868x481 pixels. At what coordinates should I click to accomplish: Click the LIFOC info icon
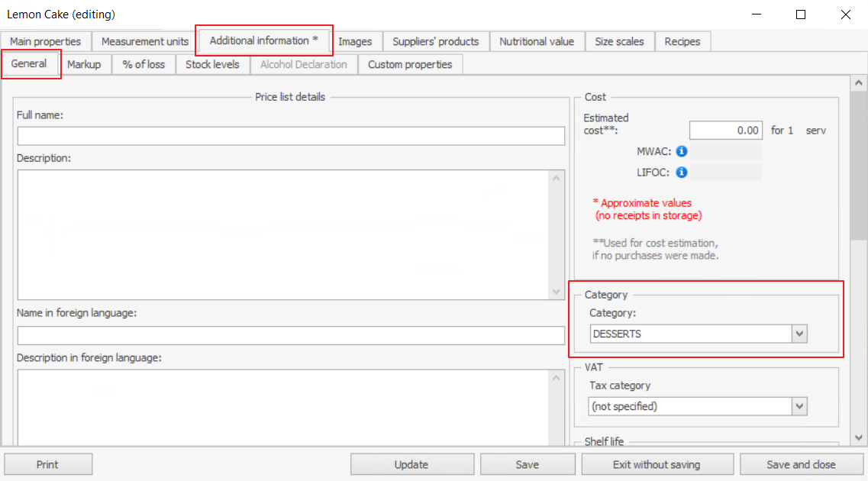[682, 173]
